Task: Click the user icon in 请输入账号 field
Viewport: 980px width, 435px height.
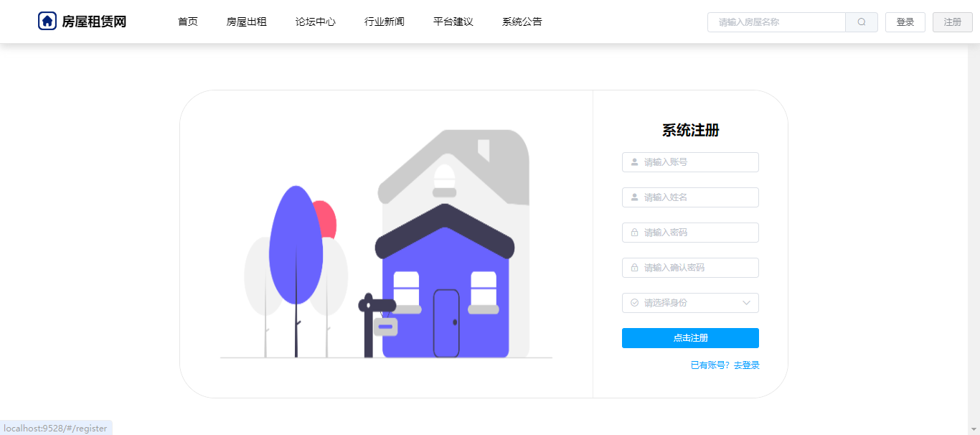Action: click(x=634, y=162)
